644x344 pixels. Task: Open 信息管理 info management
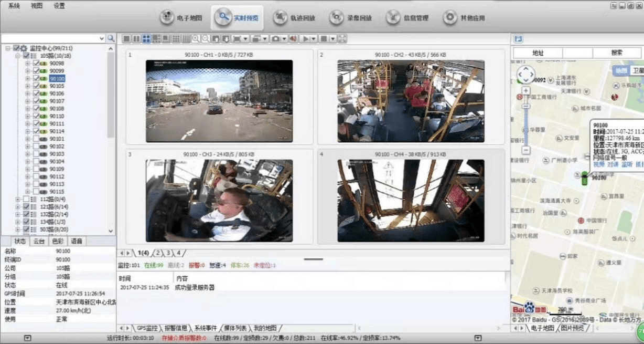(x=408, y=18)
